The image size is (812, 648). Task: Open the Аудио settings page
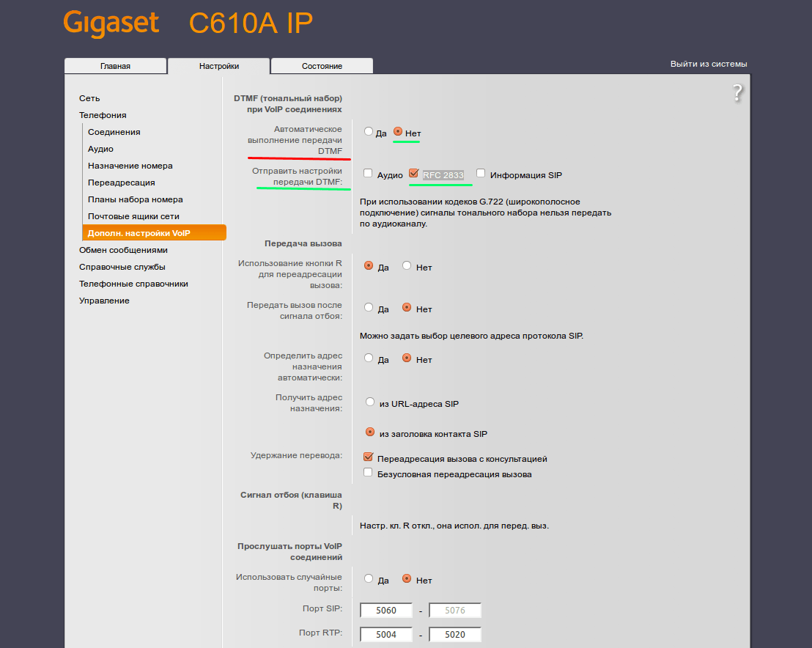(100, 150)
